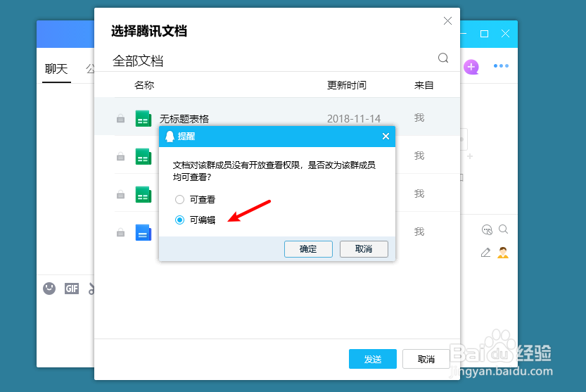This screenshot has width=586, height=392.
Task: Close the 提醒 dialog with its X
Action: click(386, 136)
